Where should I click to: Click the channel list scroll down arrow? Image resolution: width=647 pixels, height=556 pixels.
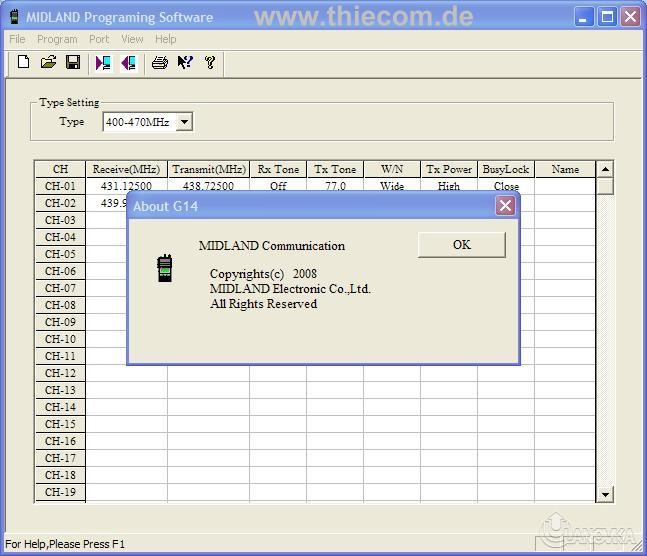click(x=604, y=494)
